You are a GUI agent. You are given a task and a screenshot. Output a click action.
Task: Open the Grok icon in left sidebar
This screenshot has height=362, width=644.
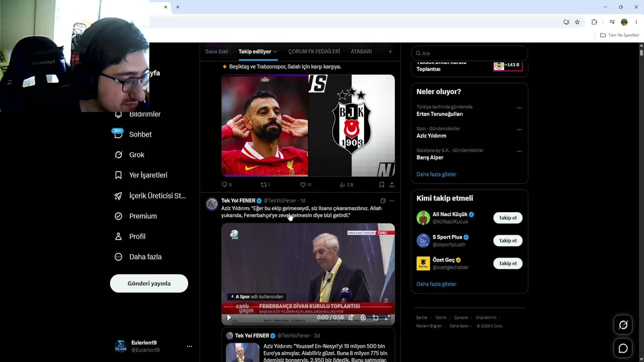pos(118,155)
